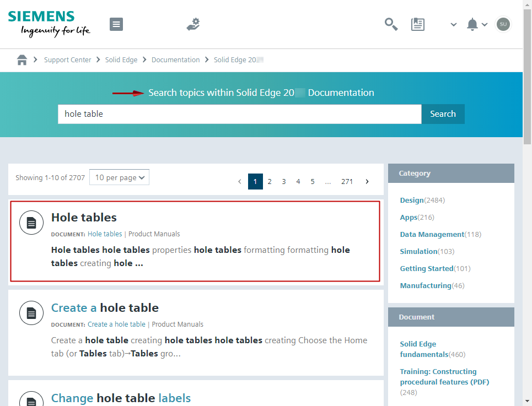This screenshot has width=532, height=406.
Task: Expand the dropdown chevron left of the bell
Action: [x=454, y=24]
